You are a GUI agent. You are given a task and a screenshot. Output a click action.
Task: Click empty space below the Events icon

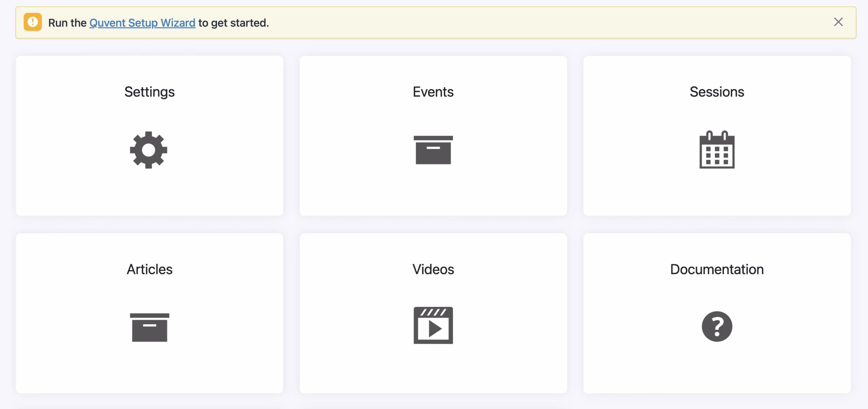pyautogui.click(x=433, y=193)
